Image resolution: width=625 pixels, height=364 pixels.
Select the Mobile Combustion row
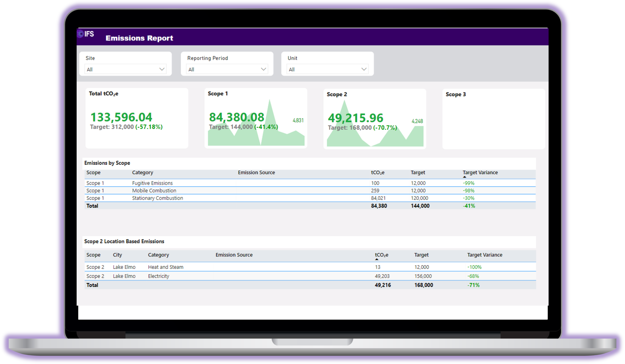pyautogui.click(x=154, y=190)
